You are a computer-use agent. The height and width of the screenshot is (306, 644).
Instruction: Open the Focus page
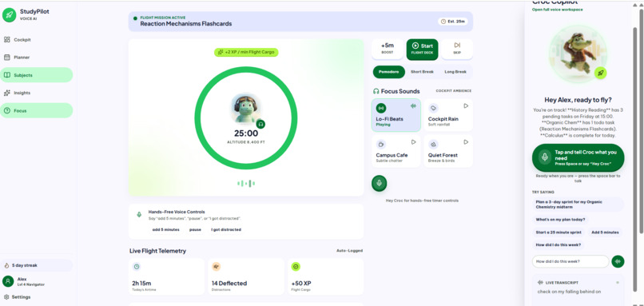[x=37, y=110]
